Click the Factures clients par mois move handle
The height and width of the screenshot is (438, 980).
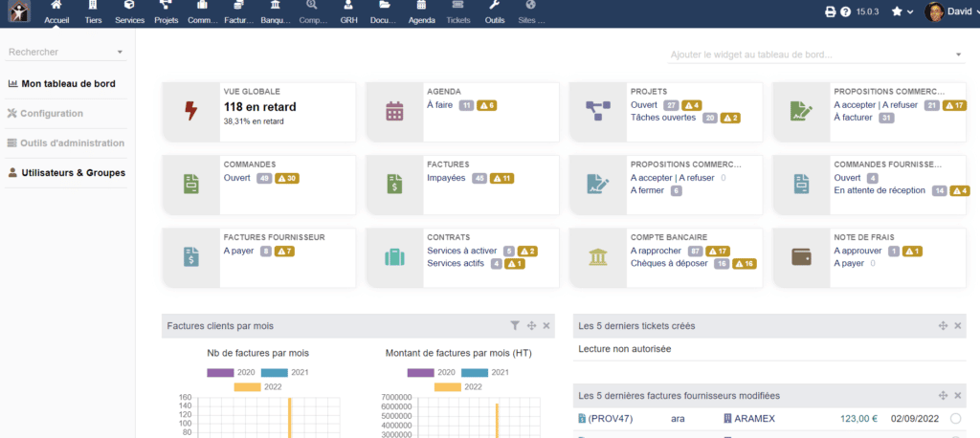pyautogui.click(x=532, y=325)
